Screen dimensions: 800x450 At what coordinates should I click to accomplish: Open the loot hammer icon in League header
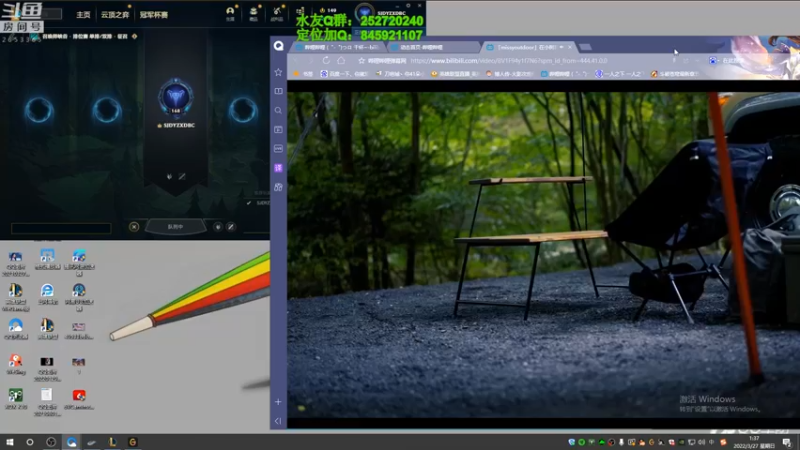(x=277, y=12)
